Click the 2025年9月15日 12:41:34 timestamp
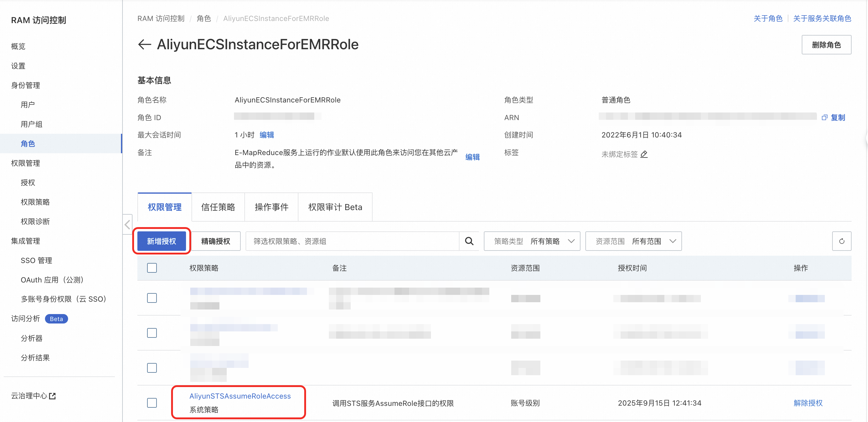Image resolution: width=868 pixels, height=422 pixels. (x=660, y=403)
